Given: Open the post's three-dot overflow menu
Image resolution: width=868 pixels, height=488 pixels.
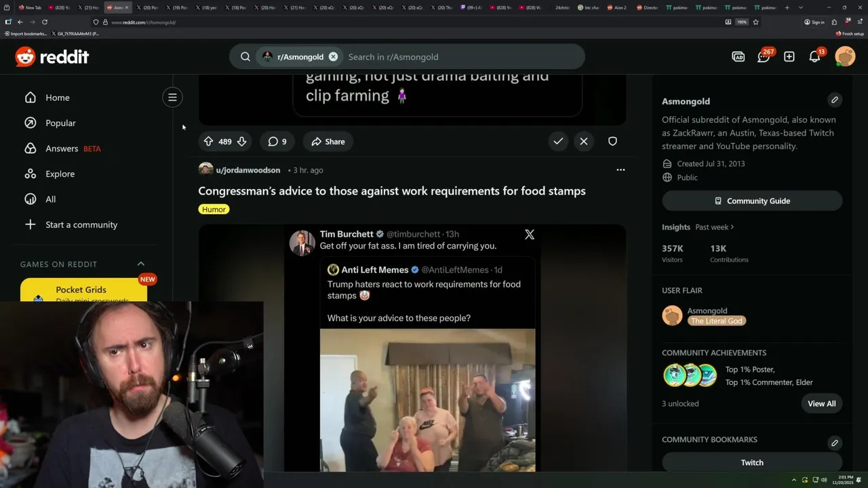Looking at the screenshot, I should pos(620,170).
